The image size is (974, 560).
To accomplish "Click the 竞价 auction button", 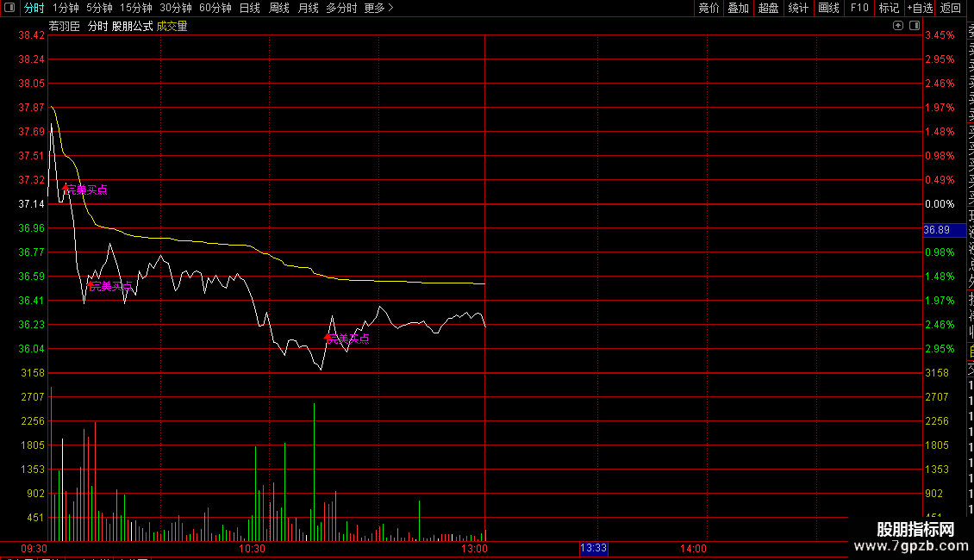I will tap(709, 8).
